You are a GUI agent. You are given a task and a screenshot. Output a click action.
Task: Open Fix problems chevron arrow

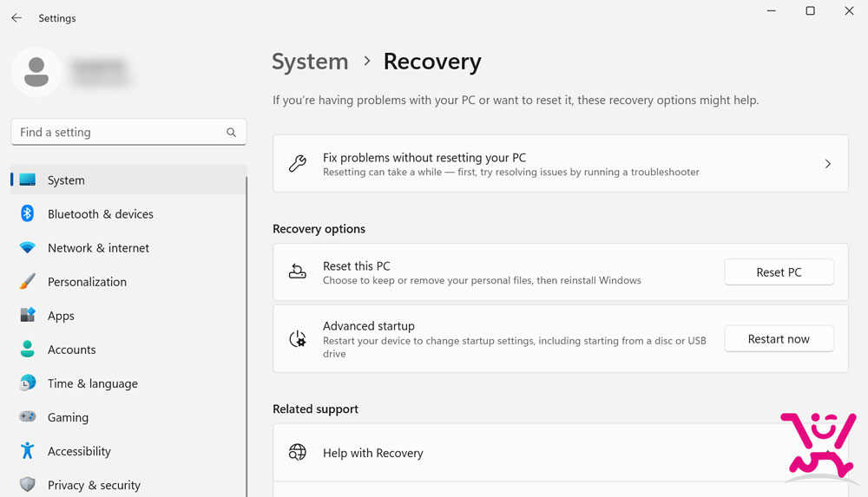pos(827,164)
